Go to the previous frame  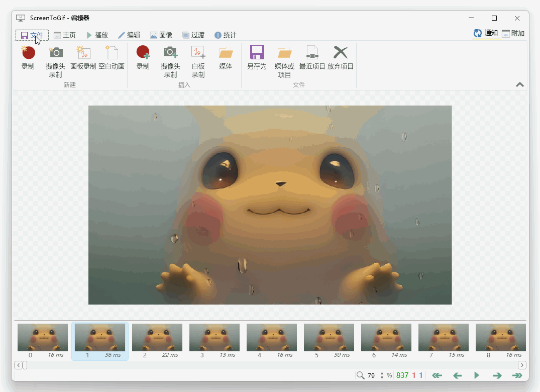457,375
